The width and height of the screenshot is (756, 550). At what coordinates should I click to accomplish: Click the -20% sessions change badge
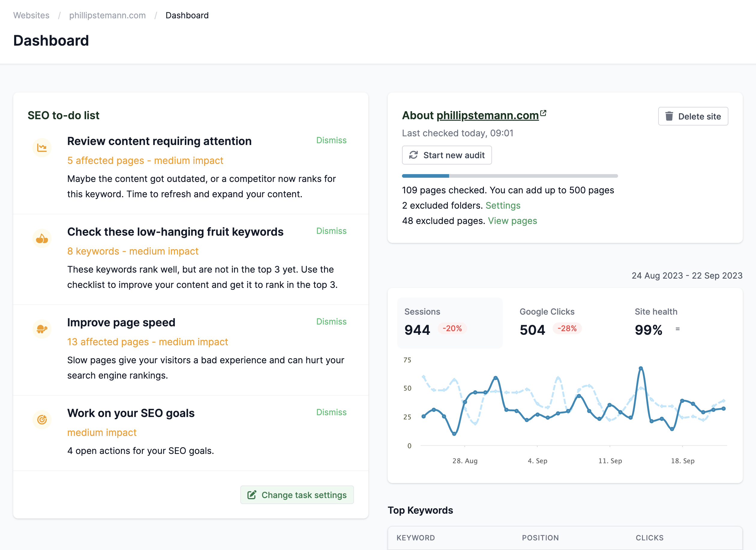(452, 328)
